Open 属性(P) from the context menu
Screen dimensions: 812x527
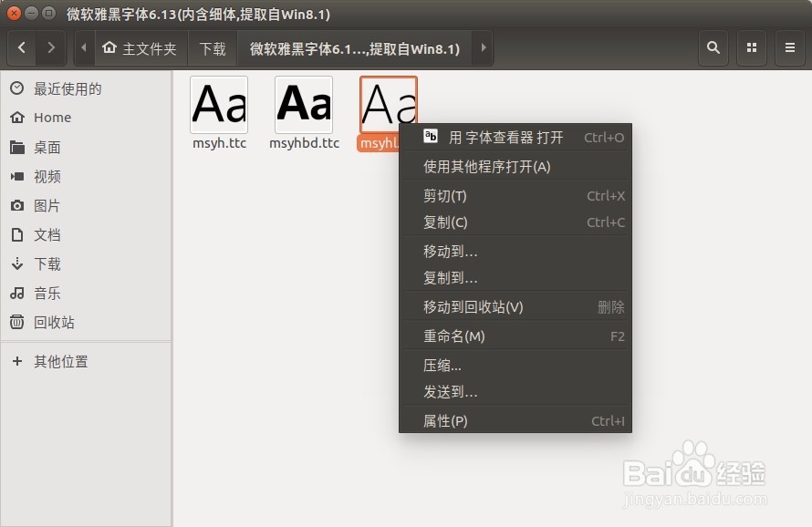pos(515,421)
